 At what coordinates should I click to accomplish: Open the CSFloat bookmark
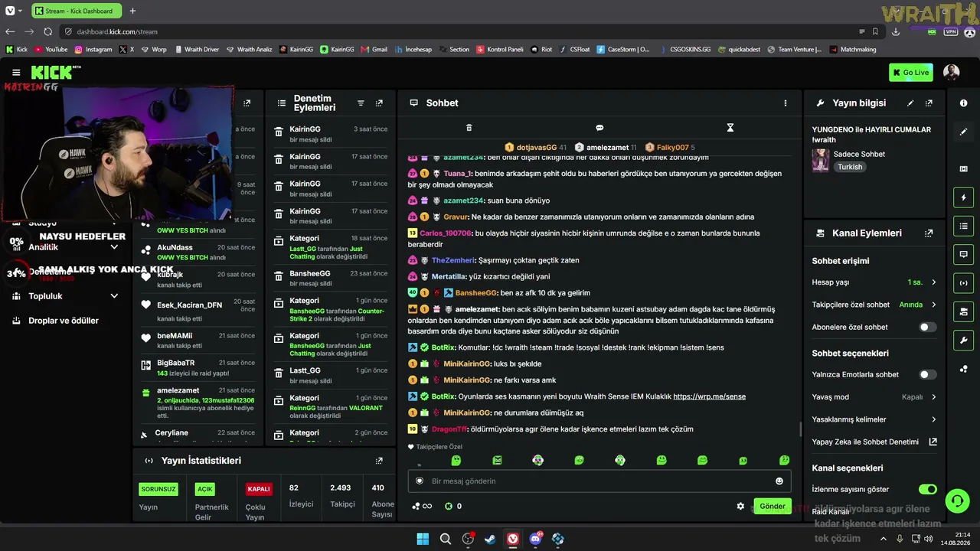[x=574, y=50]
